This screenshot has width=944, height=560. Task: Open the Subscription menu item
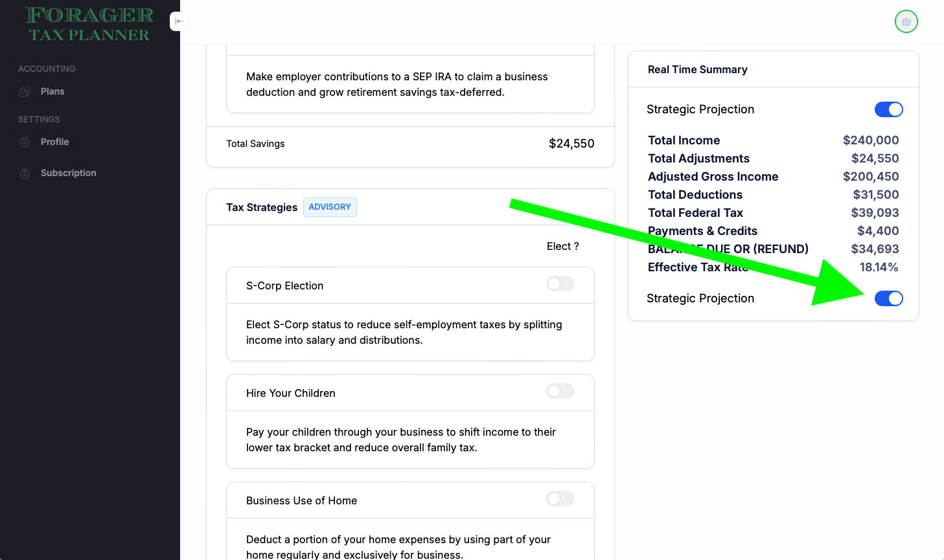[x=68, y=173]
